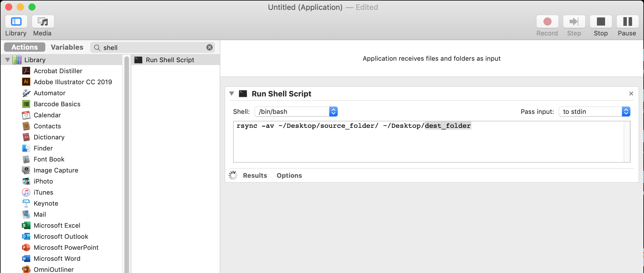Select the iPhoto category icon
The image size is (644, 273).
[x=26, y=181]
